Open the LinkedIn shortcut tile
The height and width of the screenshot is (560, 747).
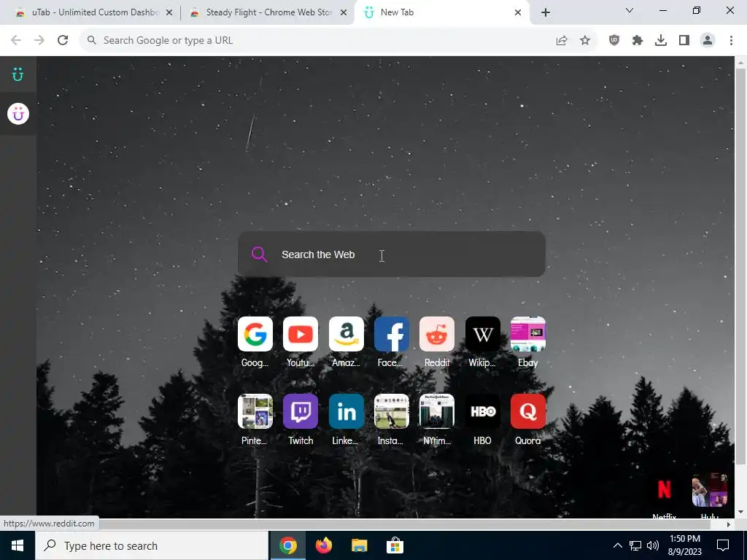(x=347, y=411)
